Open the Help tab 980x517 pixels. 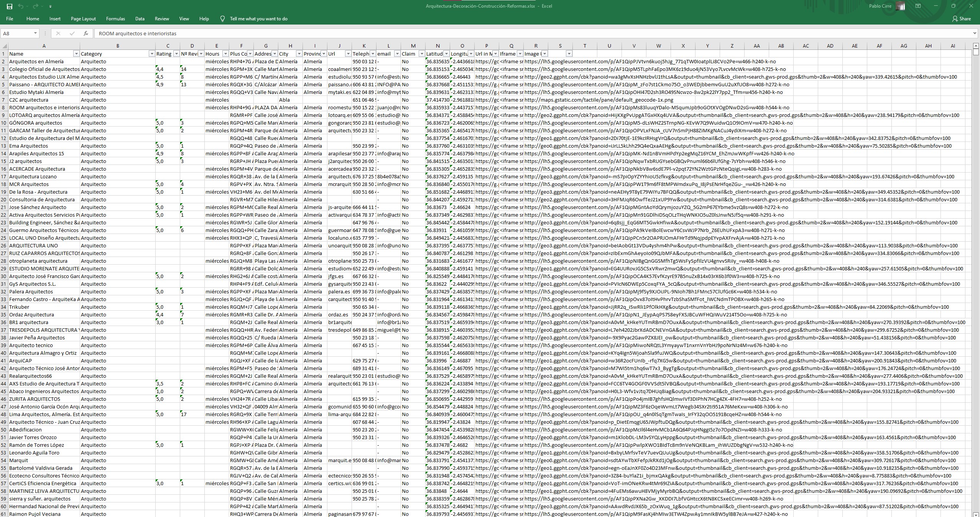pos(204,19)
